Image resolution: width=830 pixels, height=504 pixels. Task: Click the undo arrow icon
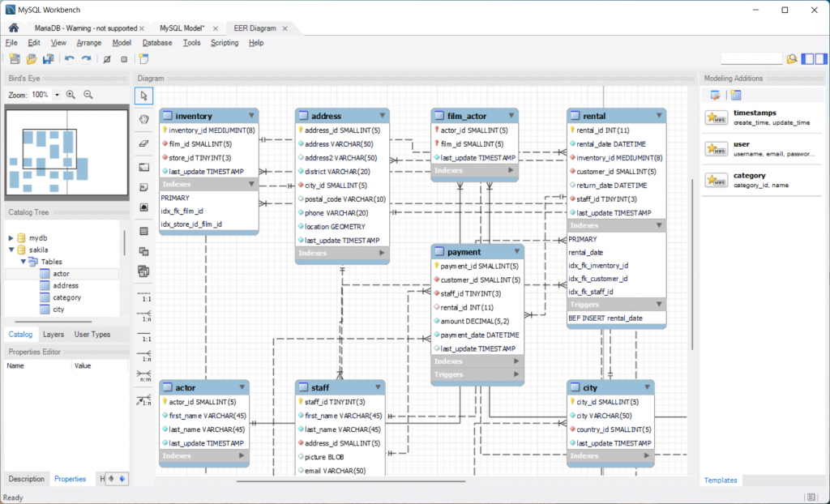[70, 59]
